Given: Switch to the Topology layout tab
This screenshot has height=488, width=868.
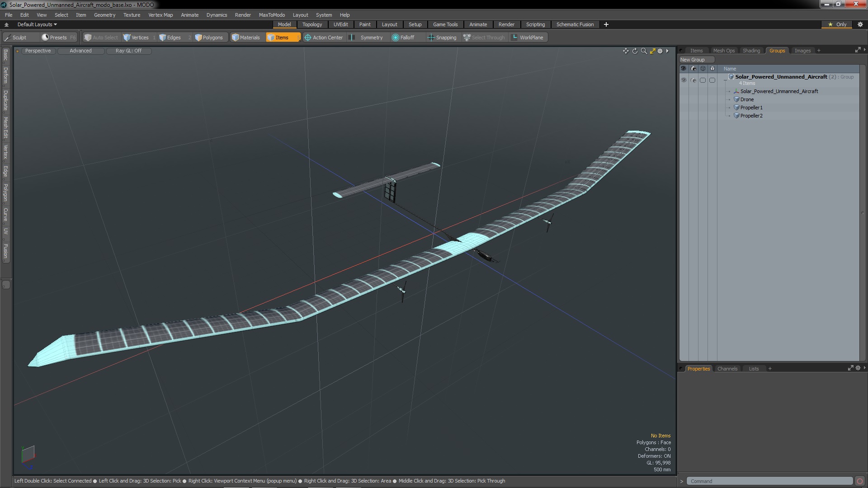Looking at the screenshot, I should (312, 24).
